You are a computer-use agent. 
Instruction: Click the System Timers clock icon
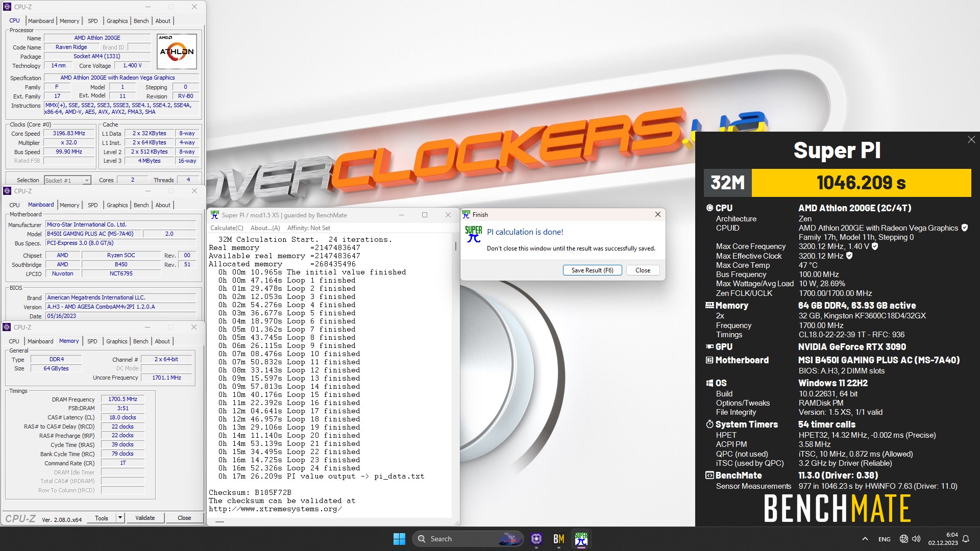pyautogui.click(x=709, y=424)
